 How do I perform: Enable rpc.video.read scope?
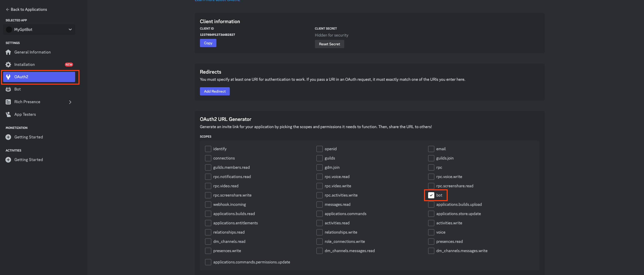[208, 186]
